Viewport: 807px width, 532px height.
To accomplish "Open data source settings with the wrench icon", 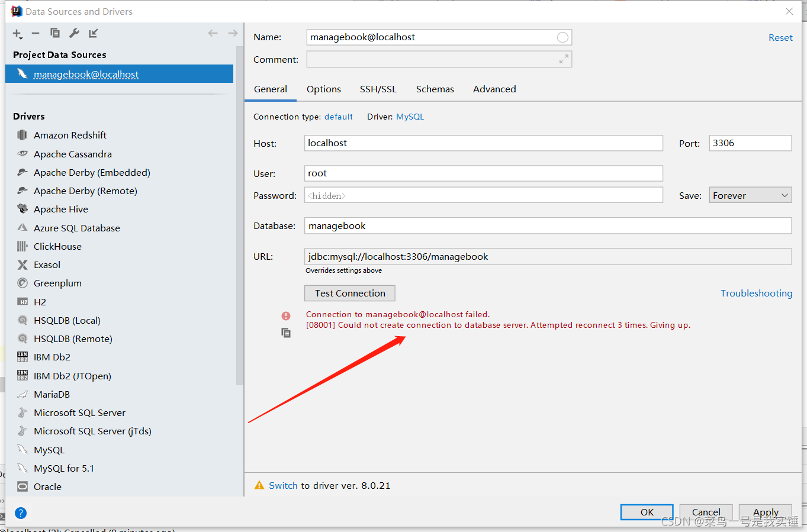I will (x=73, y=33).
